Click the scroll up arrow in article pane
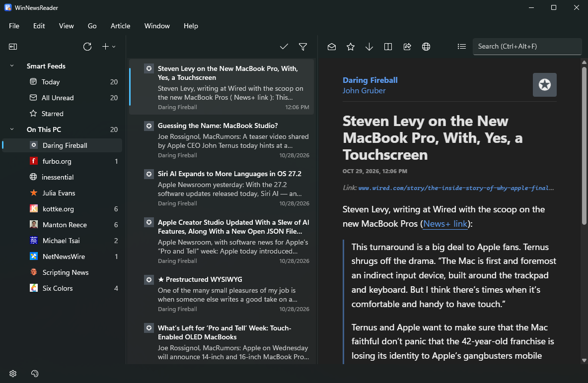 point(584,62)
